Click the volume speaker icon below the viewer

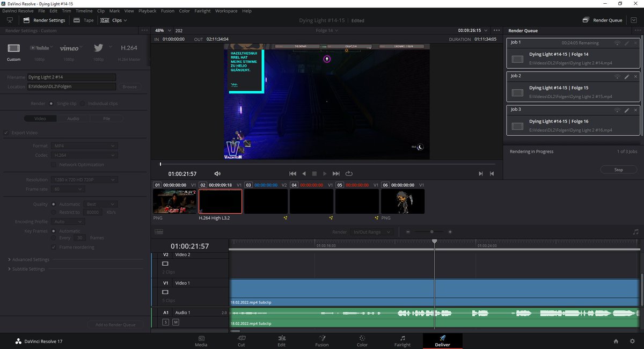pos(217,173)
